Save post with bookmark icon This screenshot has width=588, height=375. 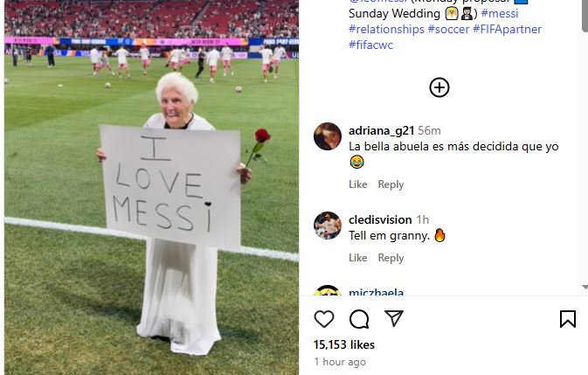point(568,319)
